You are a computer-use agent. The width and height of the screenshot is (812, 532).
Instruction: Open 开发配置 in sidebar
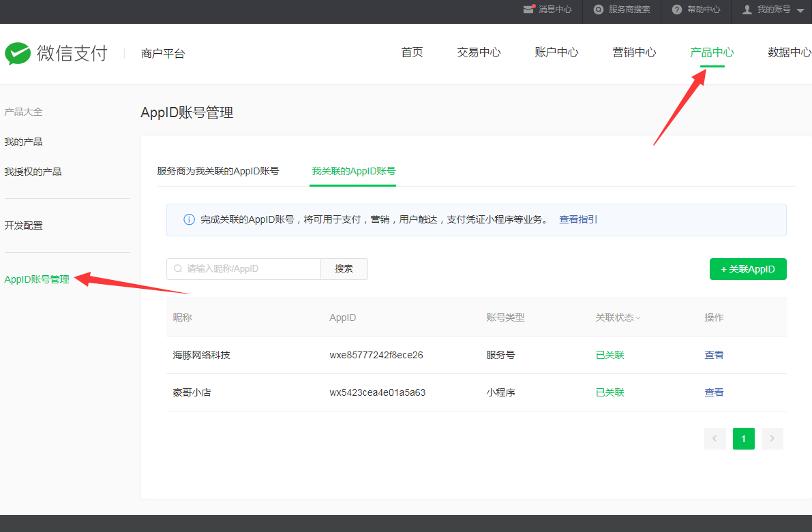click(x=23, y=225)
